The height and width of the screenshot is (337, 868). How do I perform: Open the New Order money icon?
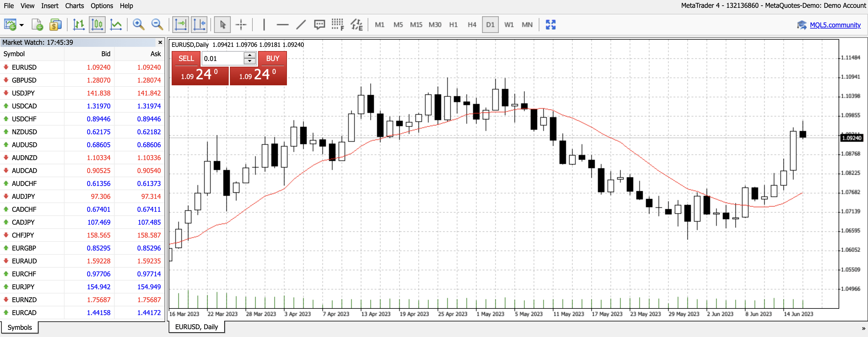56,25
